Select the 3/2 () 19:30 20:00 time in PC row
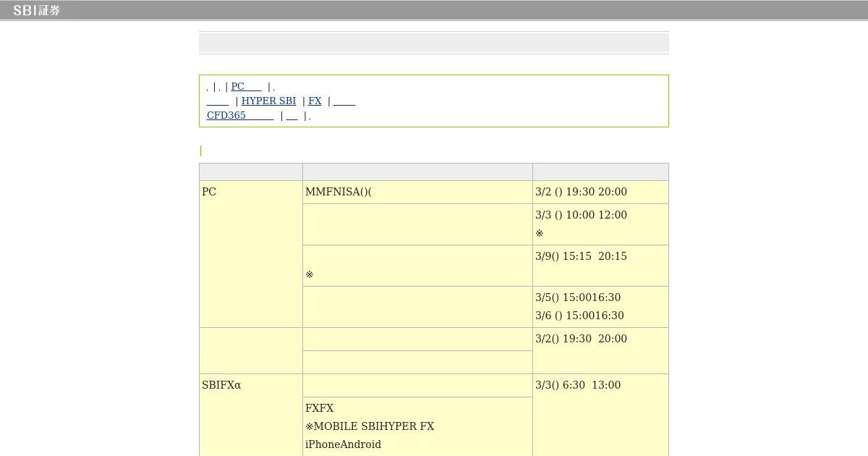The height and width of the screenshot is (456, 868). [581, 192]
